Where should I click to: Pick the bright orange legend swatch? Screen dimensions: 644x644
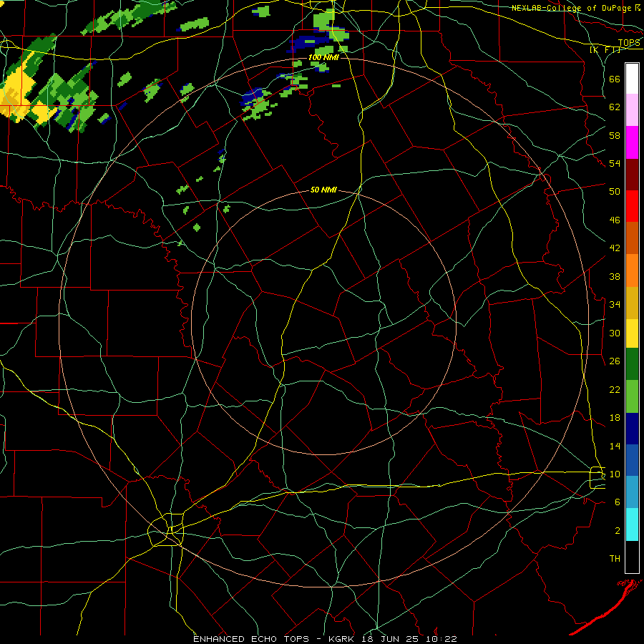point(632,270)
